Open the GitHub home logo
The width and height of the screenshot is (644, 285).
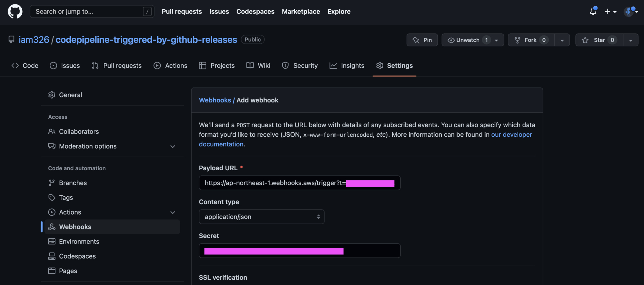(15, 11)
